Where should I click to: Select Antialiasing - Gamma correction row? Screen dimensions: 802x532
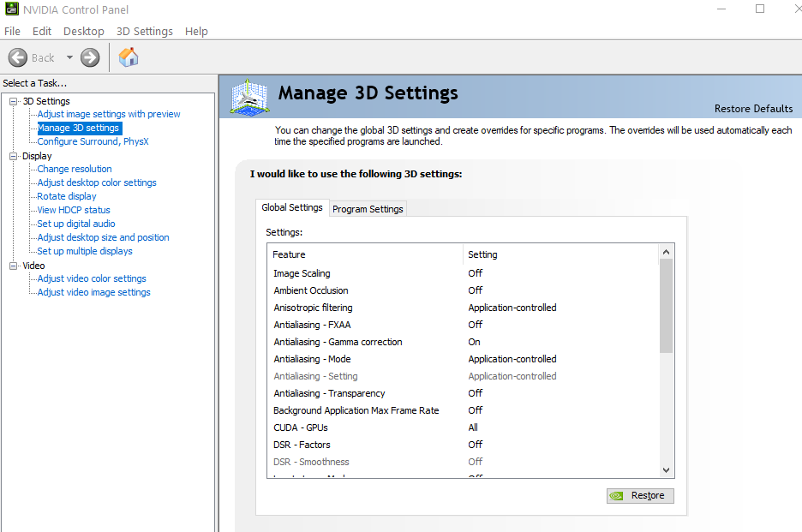point(463,342)
